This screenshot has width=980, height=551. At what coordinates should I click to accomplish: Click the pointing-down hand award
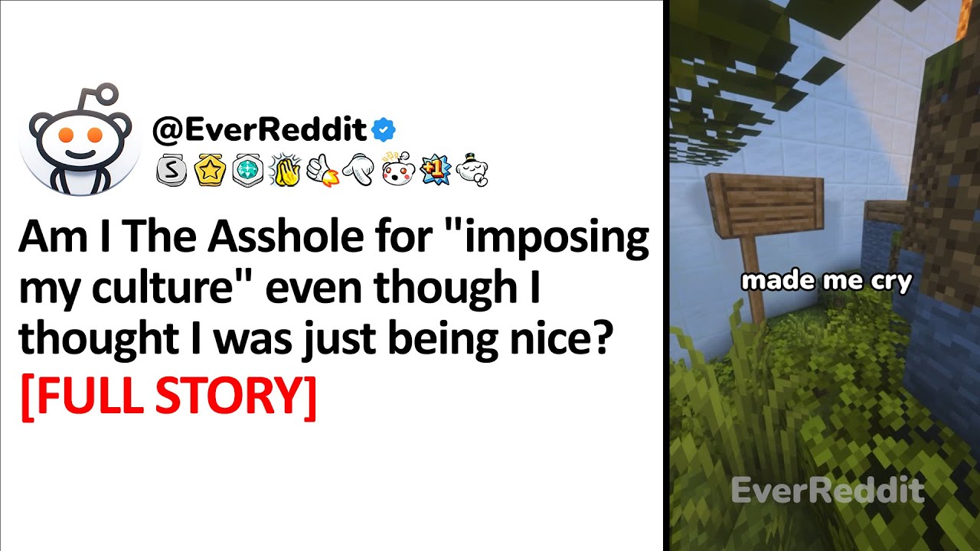click(x=358, y=171)
